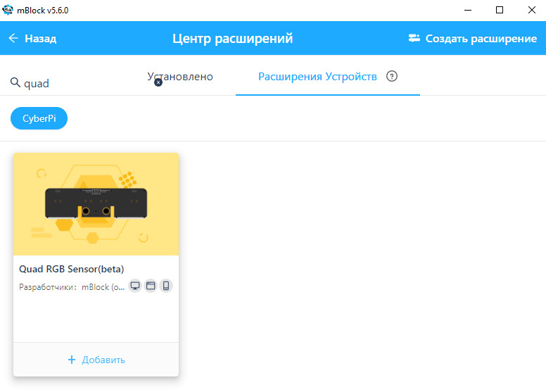546x392 pixels.
Task: Switch to the Установлено tab
Action: [x=180, y=76]
